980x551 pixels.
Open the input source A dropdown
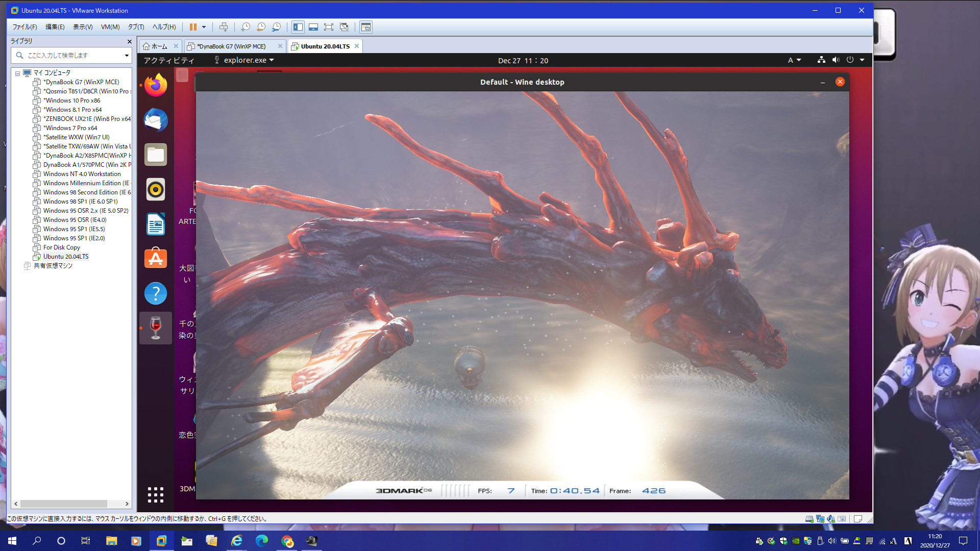pyautogui.click(x=794, y=60)
